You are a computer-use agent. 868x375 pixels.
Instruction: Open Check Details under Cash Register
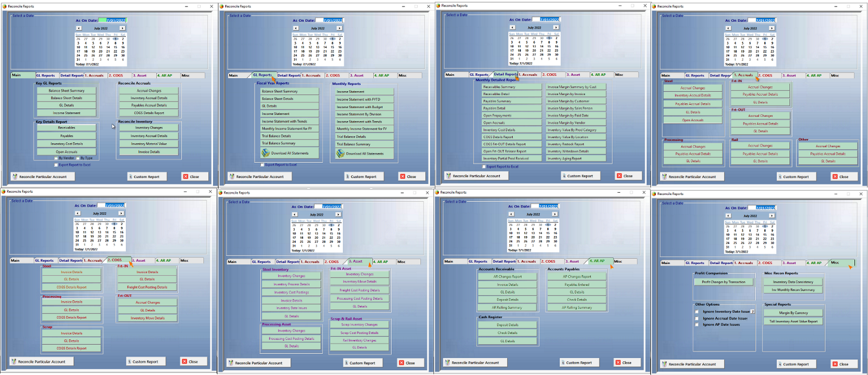[507, 333]
